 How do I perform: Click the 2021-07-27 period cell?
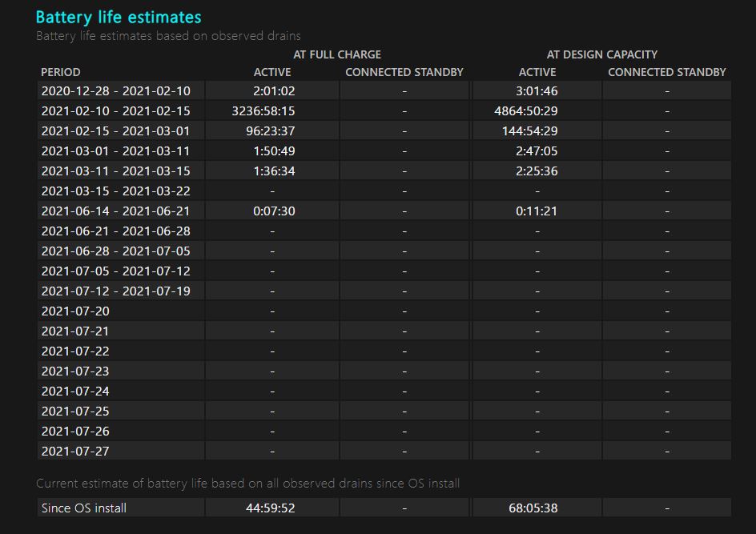click(75, 451)
